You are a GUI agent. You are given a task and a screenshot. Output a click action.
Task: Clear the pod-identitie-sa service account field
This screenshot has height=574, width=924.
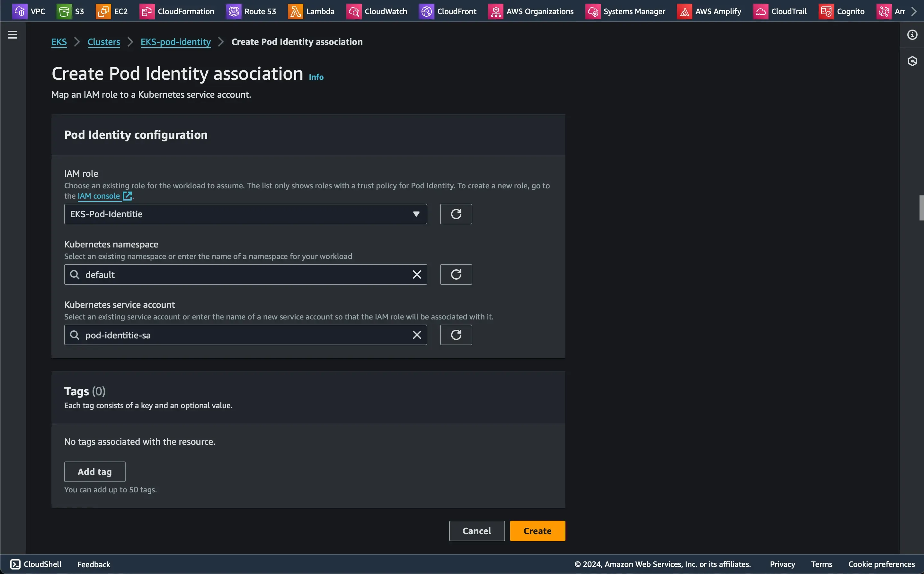pyautogui.click(x=417, y=335)
